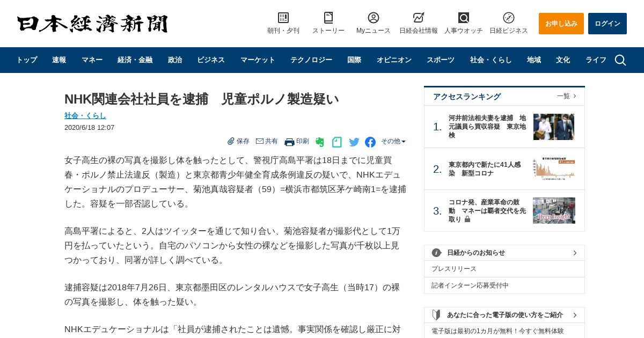The image size is (644, 338).
Task: Select the ビジネス navigation item
Action: pyautogui.click(x=211, y=60)
